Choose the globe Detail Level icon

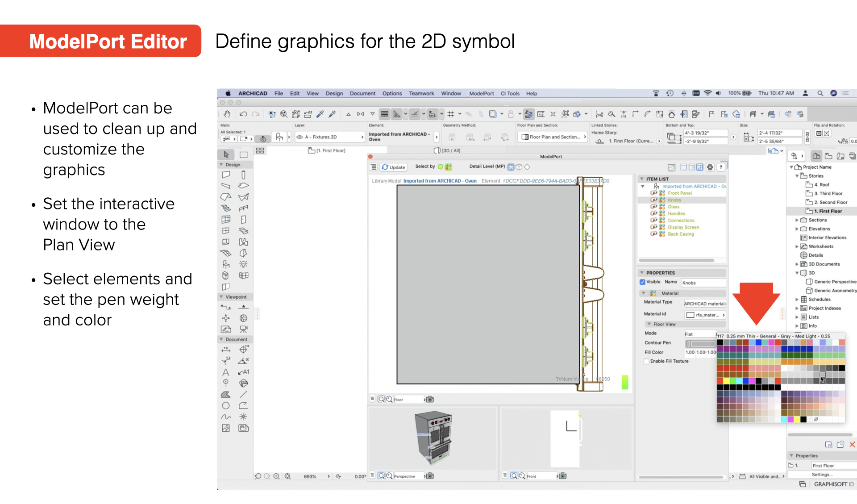click(x=511, y=167)
